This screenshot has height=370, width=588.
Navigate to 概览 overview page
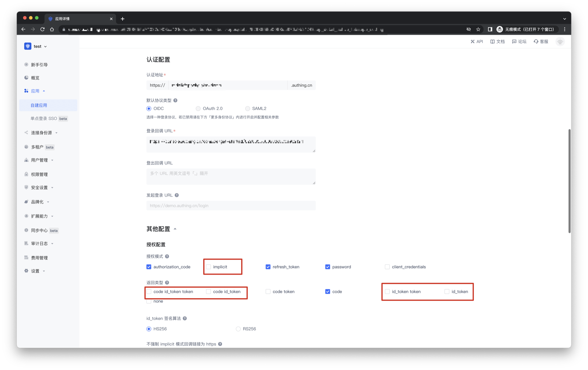(x=35, y=77)
